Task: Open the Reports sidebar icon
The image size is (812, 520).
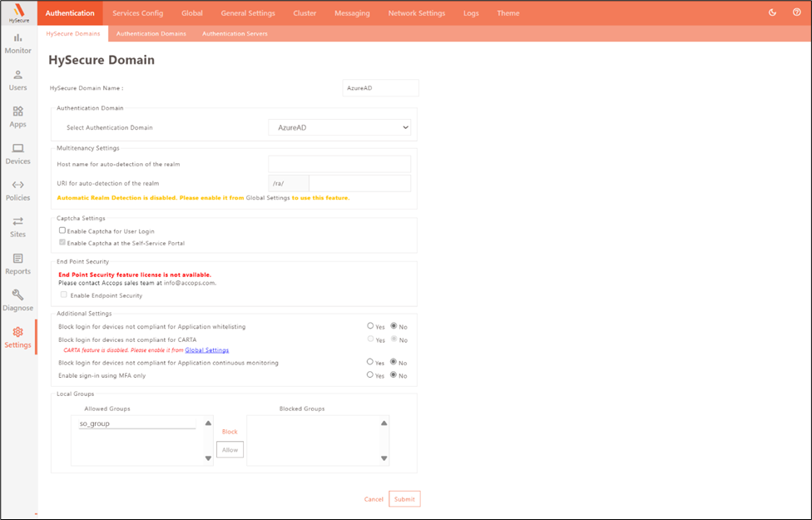Action: [17, 264]
